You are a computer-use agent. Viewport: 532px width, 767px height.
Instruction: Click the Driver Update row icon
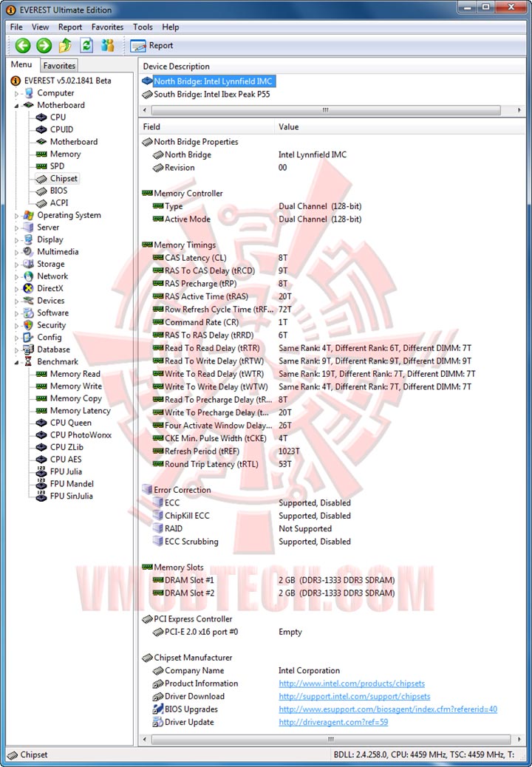(x=157, y=723)
